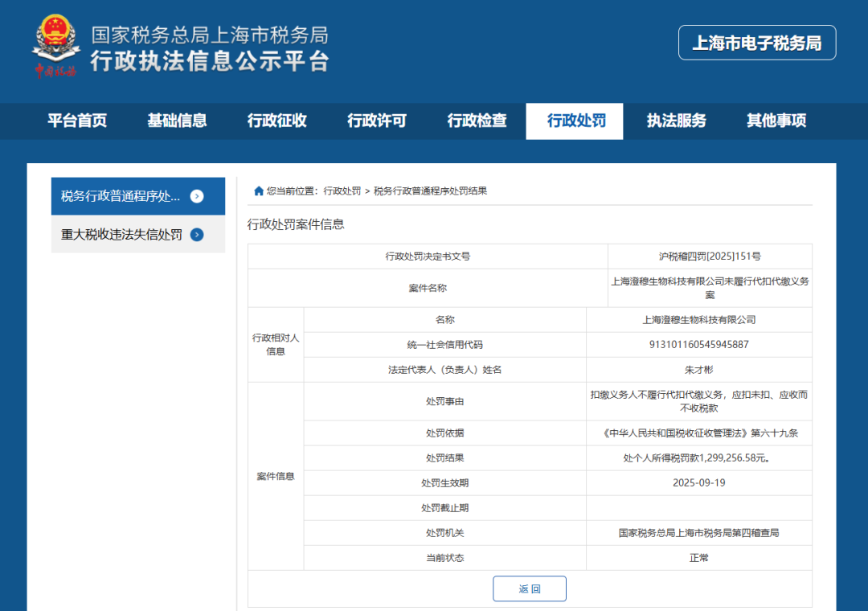Select the 行政处罚 tab

pyautogui.click(x=574, y=121)
